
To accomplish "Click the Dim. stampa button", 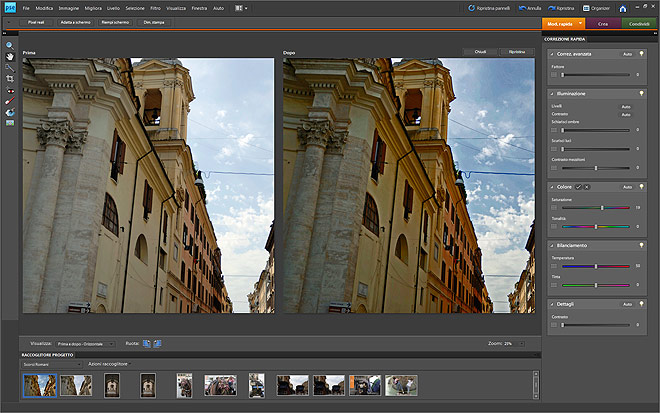I will click(154, 22).
